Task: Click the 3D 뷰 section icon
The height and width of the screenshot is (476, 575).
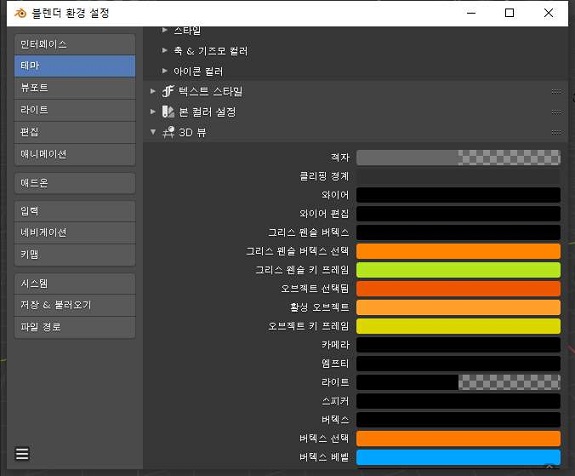Action: pos(168,132)
